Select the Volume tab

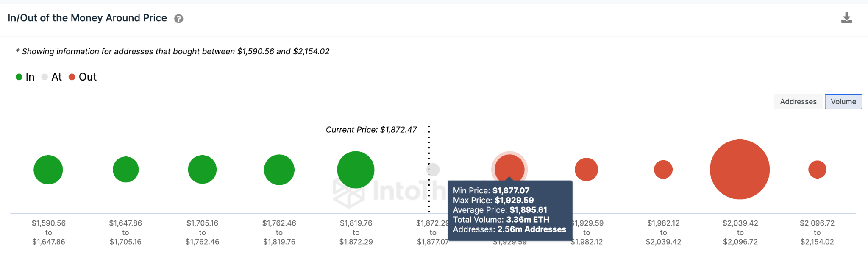(843, 102)
